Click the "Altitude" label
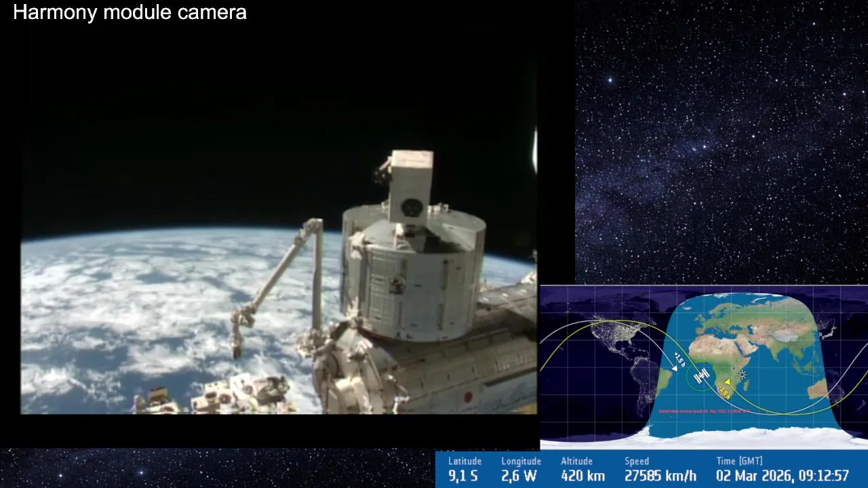868x488 pixels. (576, 461)
